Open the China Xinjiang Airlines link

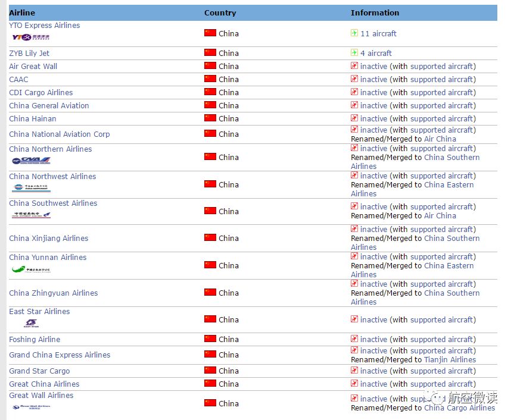click(x=48, y=238)
